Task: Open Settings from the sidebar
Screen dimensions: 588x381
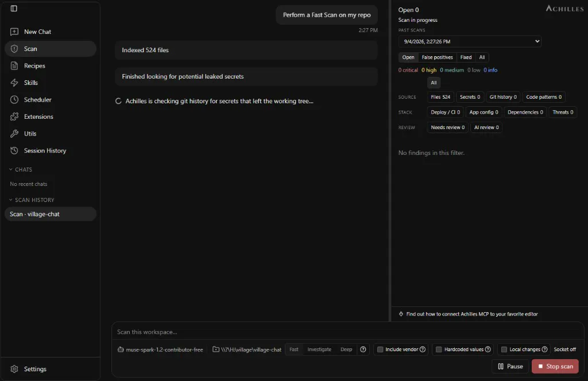Action: (51, 369)
